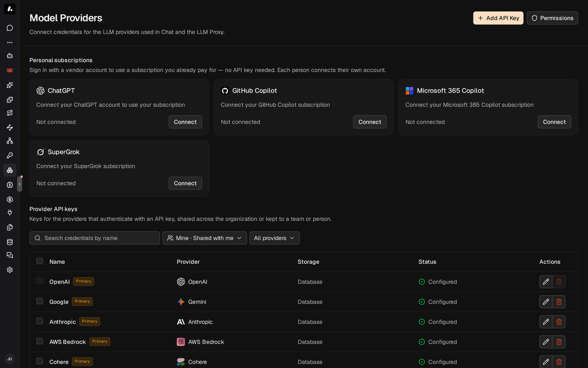
Task: Open the brain icon in sidebar
Action: (10, 185)
